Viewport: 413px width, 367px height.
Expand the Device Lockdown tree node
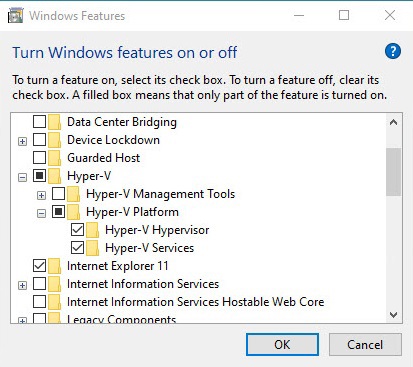22,141
